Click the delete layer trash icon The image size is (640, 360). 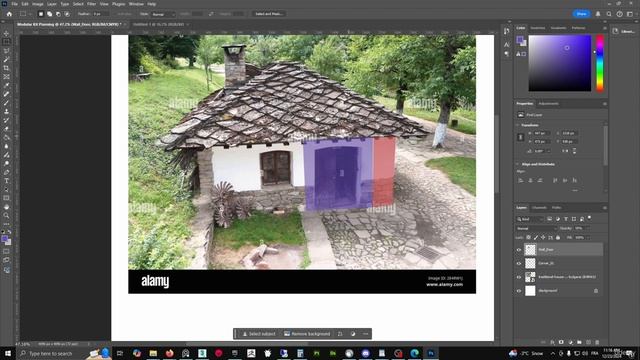coord(597,342)
